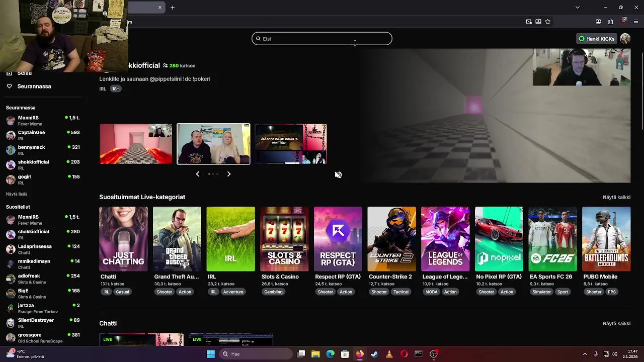Screen dimensions: 644x362
Task: Open gogirl channel in sidebar
Action: [x=43, y=179]
